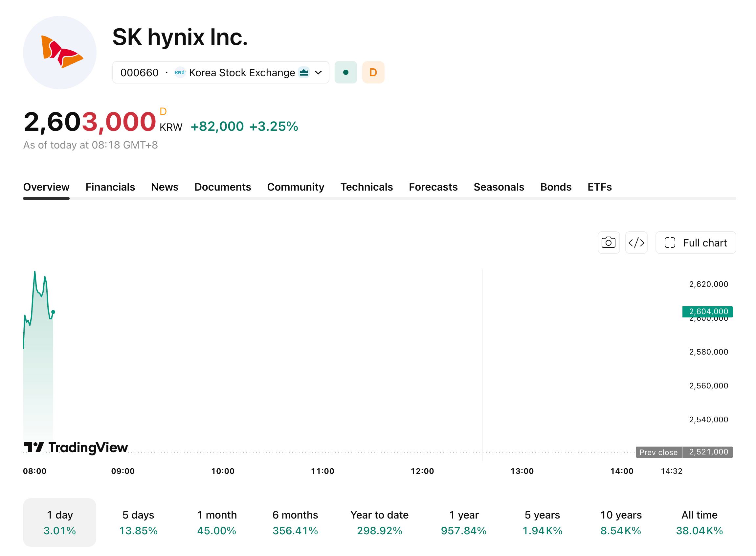756x556 pixels.
Task: Go to the News tab
Action: pyautogui.click(x=165, y=187)
